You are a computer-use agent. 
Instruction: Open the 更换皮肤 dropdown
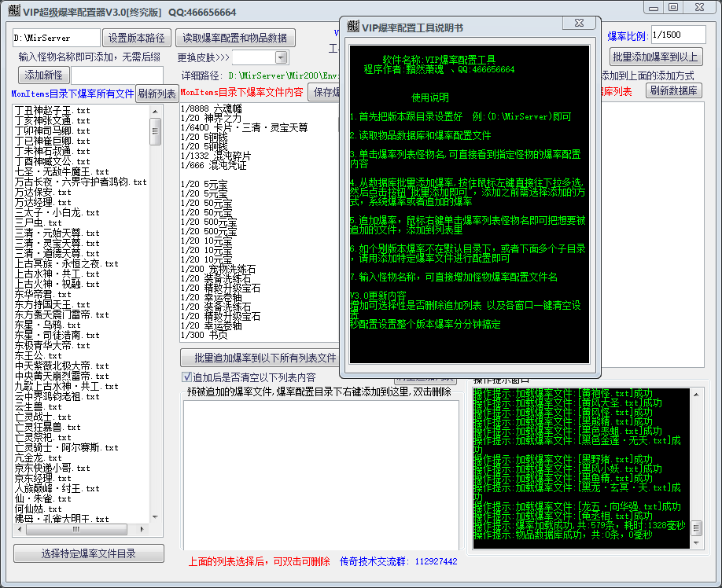point(281,57)
